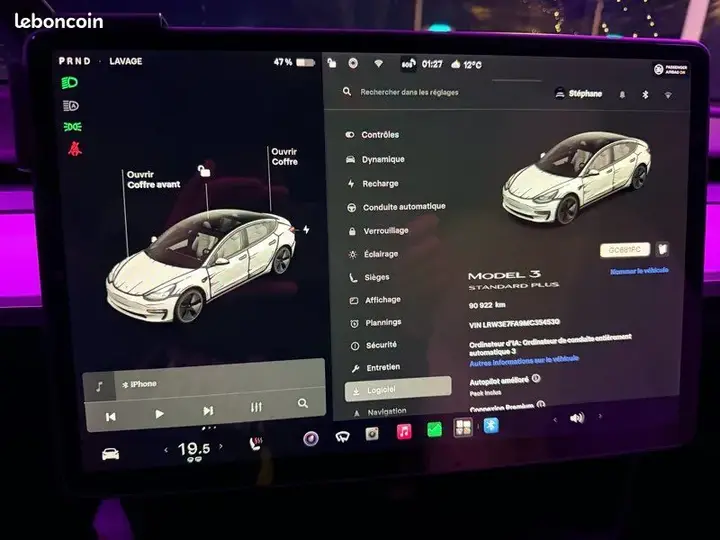The image size is (720, 540).
Task: Tap the Wi-Fi icon in top status bar
Action: (x=378, y=63)
